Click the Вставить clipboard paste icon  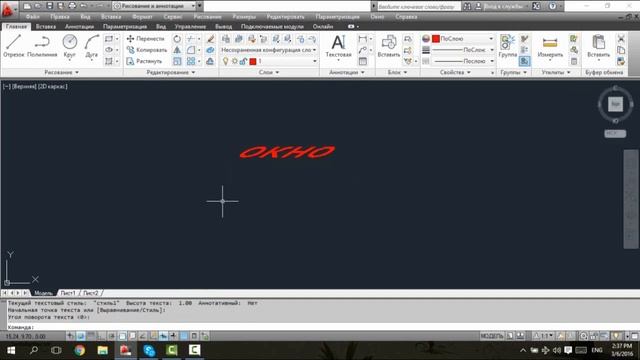point(598,46)
